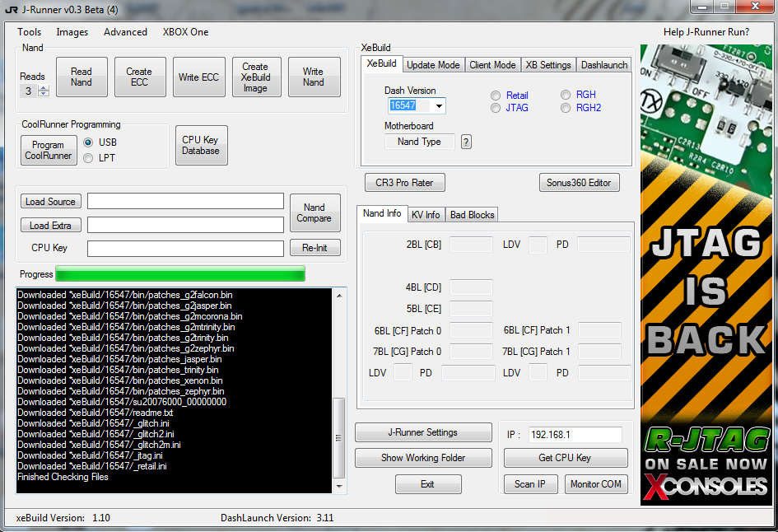The image size is (778, 532).
Task: Select Read Nand
Action: pyautogui.click(x=81, y=77)
